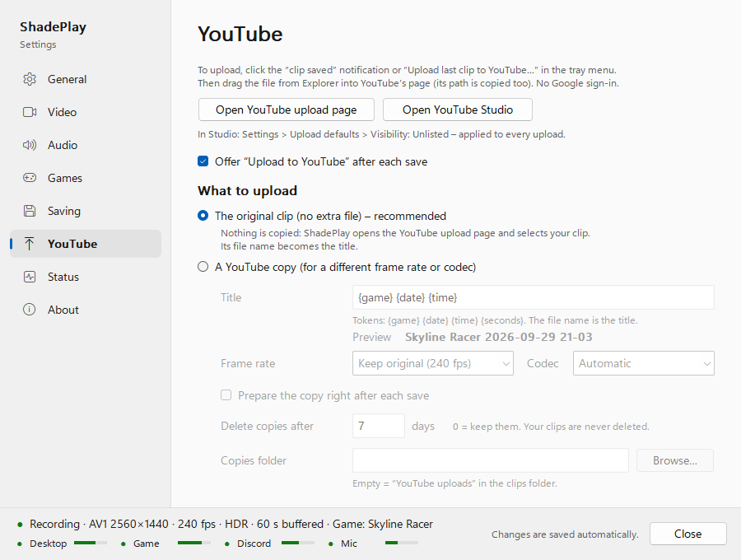Click the About info icon
The width and height of the screenshot is (741, 560).
coord(30,310)
